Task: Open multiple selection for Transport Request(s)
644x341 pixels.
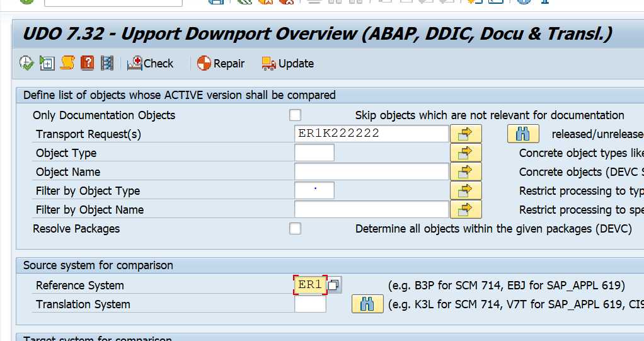Action: pyautogui.click(x=466, y=134)
